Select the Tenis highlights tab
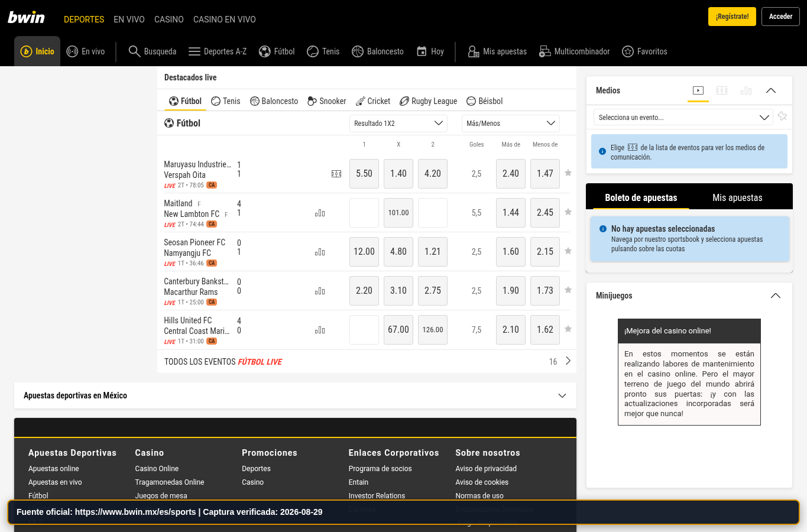 point(226,101)
